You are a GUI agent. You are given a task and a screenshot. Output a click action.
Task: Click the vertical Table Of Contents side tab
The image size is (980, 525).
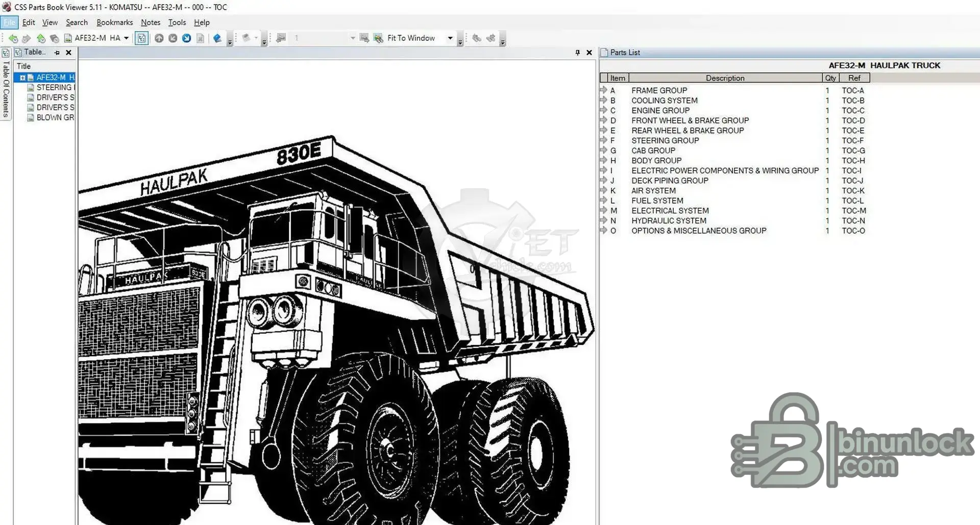[6, 84]
